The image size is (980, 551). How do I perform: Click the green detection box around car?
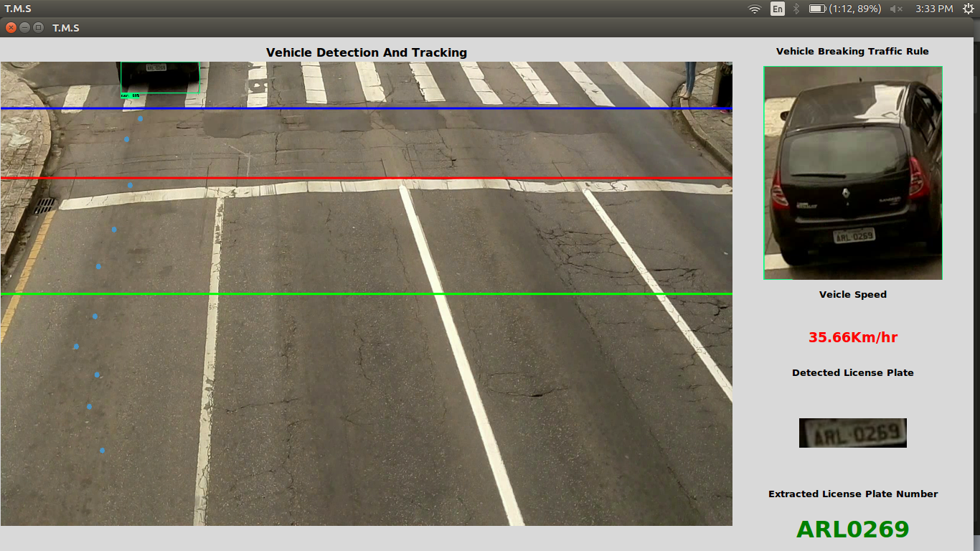pos(160,78)
